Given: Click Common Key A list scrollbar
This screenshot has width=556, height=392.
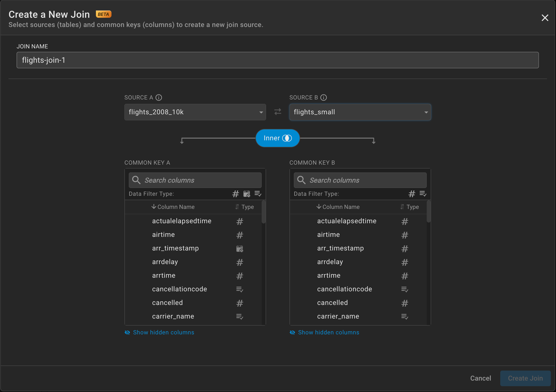Looking at the screenshot, I should [263, 212].
